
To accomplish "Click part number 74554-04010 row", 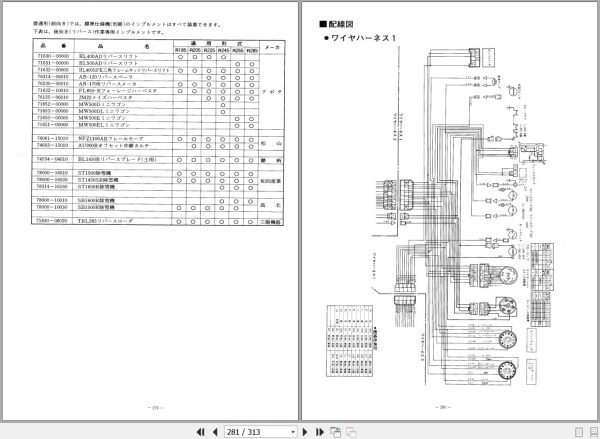I will pos(52,159).
